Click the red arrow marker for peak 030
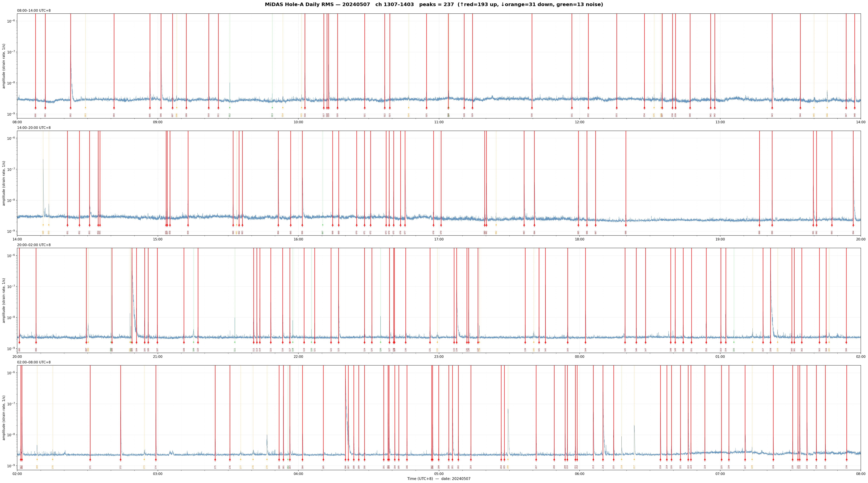The image size is (868, 483). (532, 108)
